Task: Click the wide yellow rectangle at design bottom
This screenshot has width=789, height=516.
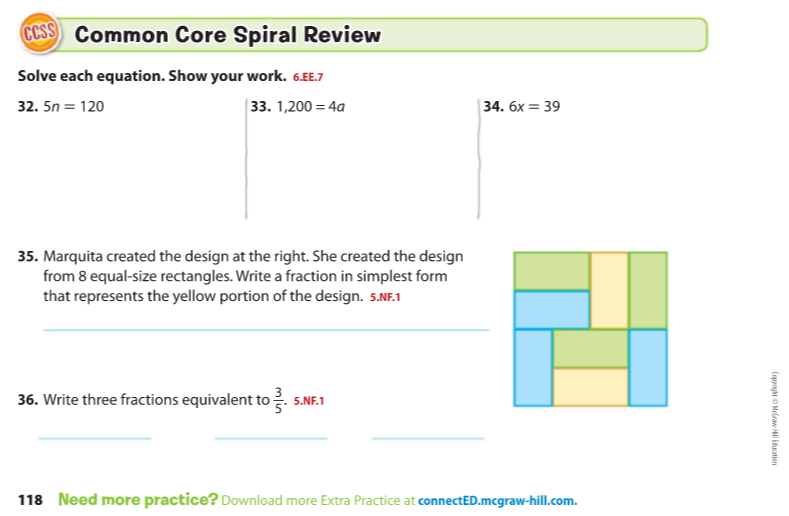Action: (590, 387)
